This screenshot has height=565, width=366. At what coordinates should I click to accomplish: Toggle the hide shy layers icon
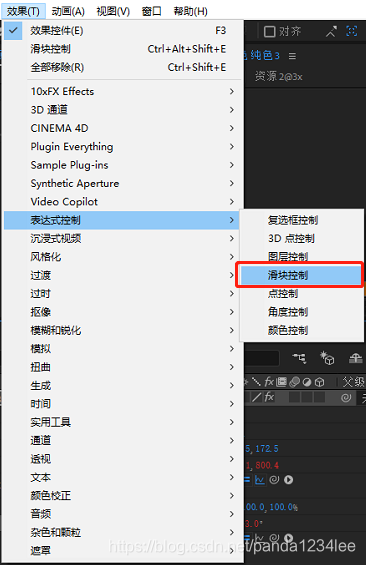tap(356, 358)
